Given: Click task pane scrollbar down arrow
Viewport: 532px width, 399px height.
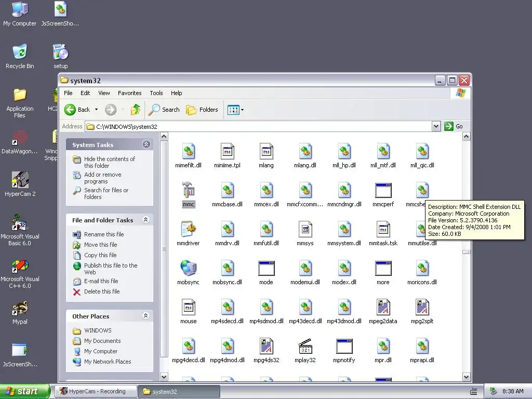Looking at the screenshot, I should click(x=164, y=377).
